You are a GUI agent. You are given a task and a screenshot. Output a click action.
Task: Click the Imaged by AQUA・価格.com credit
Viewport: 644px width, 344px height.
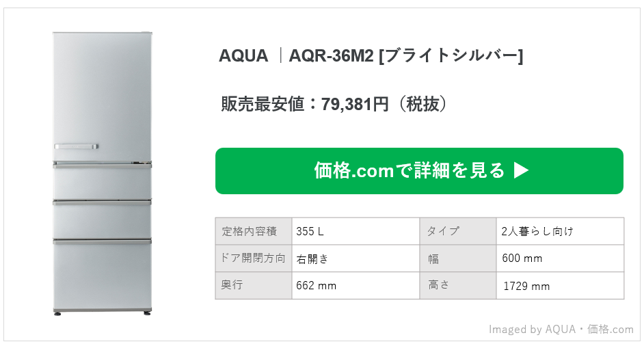[561, 329]
